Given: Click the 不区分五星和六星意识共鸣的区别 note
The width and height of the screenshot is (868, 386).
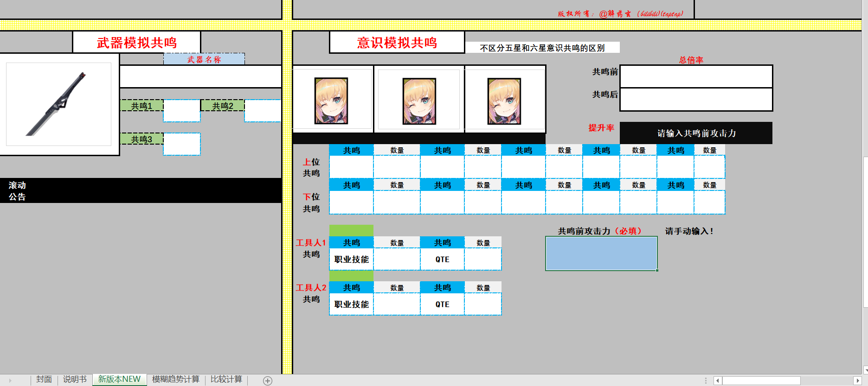Looking at the screenshot, I should pyautogui.click(x=542, y=48).
